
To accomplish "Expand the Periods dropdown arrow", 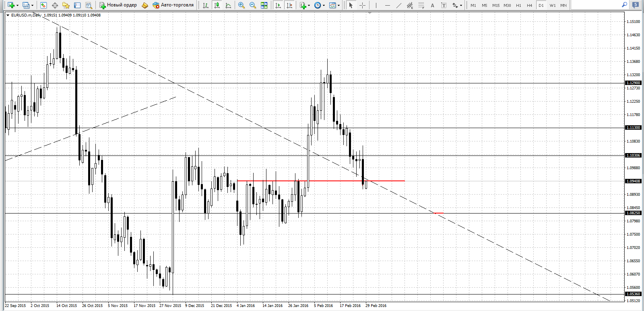I will [x=324, y=5].
